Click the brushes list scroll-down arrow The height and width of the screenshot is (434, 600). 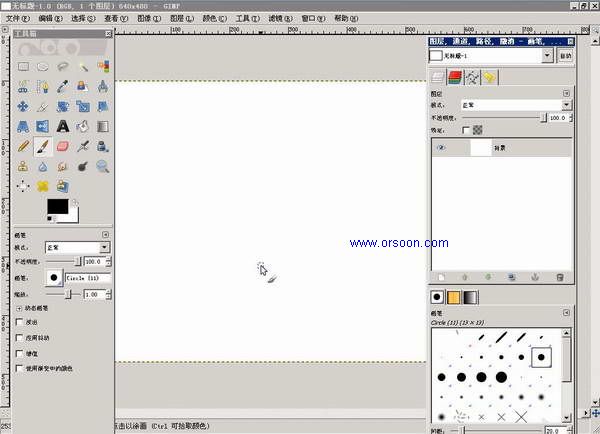[567, 418]
